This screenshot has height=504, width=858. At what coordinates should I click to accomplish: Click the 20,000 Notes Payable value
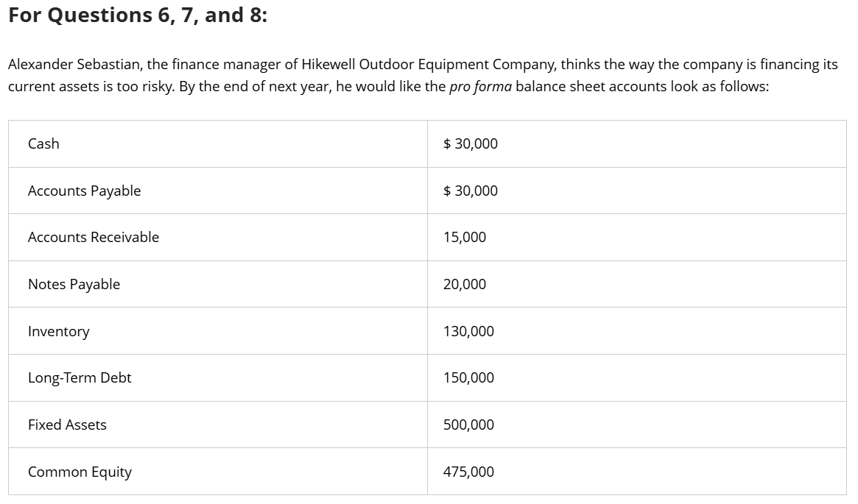coord(465,284)
